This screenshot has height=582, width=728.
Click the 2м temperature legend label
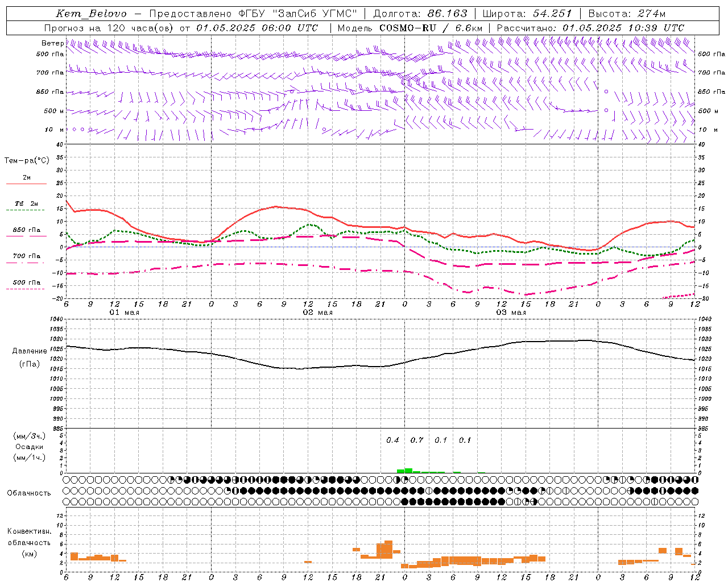pyautogui.click(x=27, y=178)
